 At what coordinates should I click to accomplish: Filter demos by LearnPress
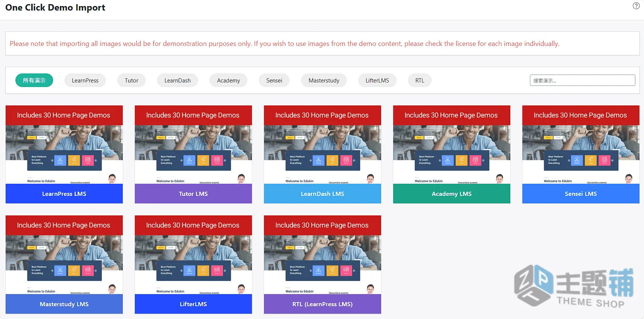coord(85,80)
